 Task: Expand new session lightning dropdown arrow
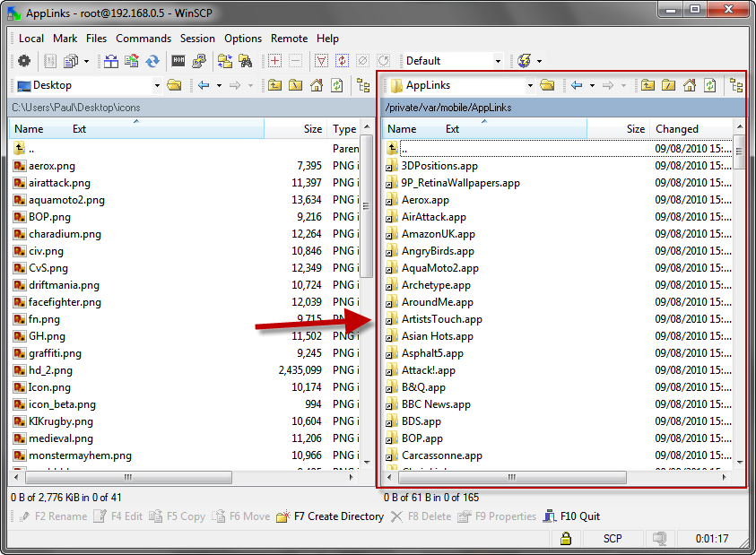click(539, 61)
